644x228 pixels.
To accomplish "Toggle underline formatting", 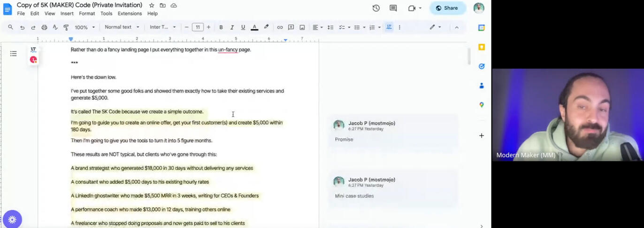I will click(243, 27).
